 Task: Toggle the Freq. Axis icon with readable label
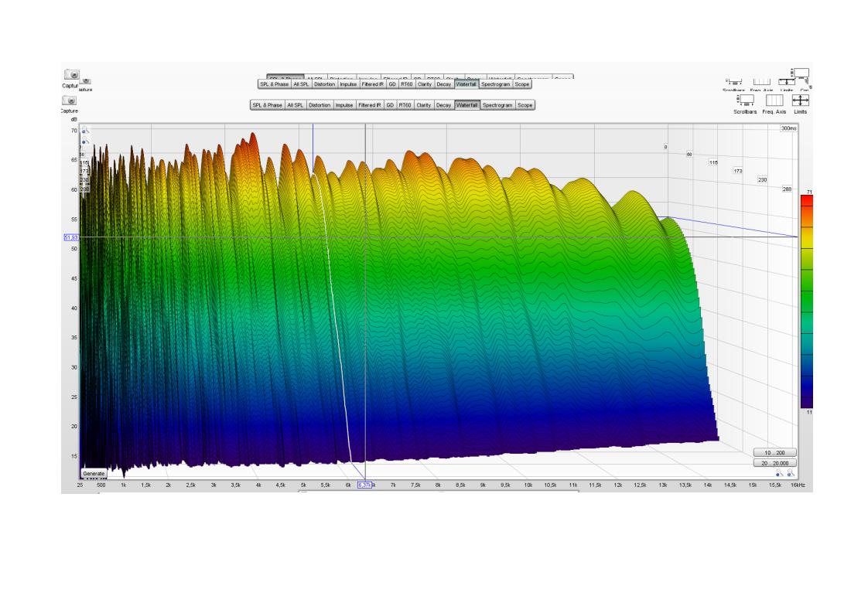click(x=774, y=100)
